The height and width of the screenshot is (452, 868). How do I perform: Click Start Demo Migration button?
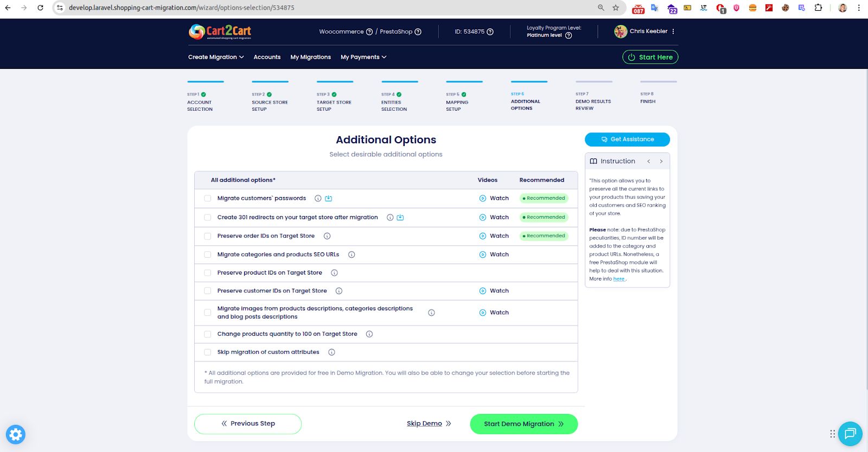tap(524, 424)
